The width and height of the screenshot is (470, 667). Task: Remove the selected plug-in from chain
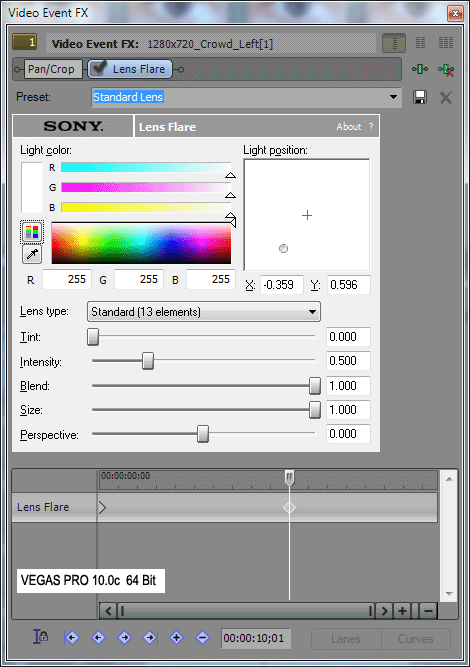[x=446, y=70]
